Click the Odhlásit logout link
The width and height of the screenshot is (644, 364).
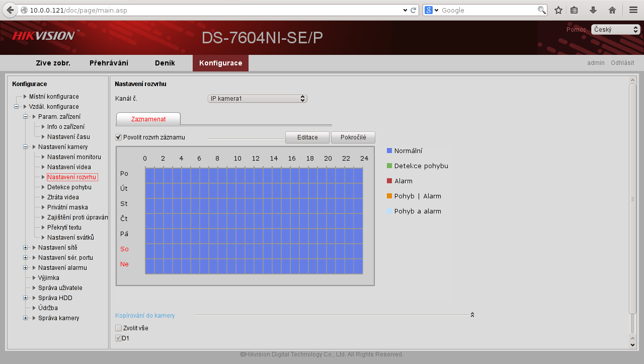[x=622, y=63]
